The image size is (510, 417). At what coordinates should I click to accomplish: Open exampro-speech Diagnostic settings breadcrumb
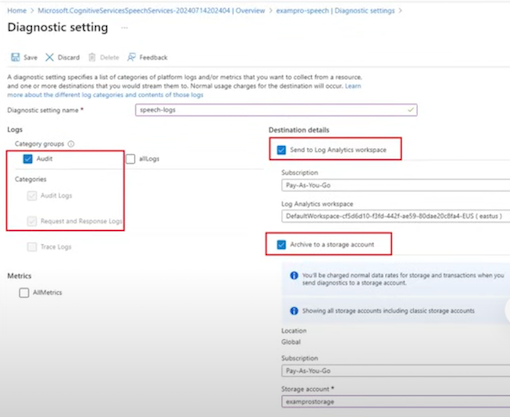pos(335,11)
